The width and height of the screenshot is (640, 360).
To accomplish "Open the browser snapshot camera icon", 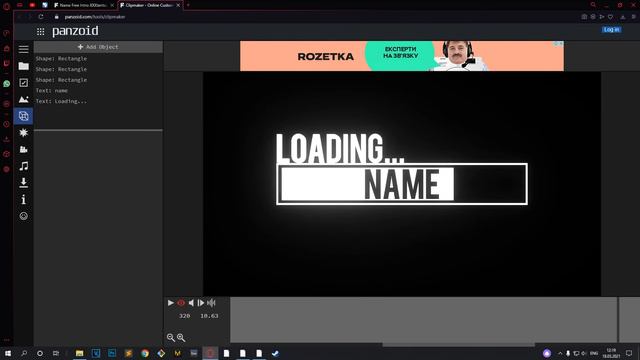I will pyautogui.click(x=584, y=17).
